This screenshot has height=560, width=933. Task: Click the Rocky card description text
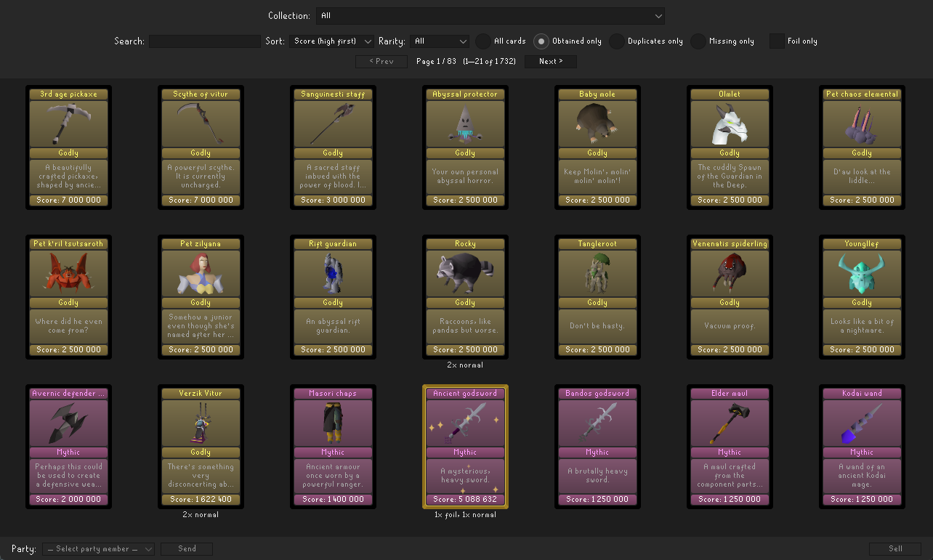click(x=465, y=325)
